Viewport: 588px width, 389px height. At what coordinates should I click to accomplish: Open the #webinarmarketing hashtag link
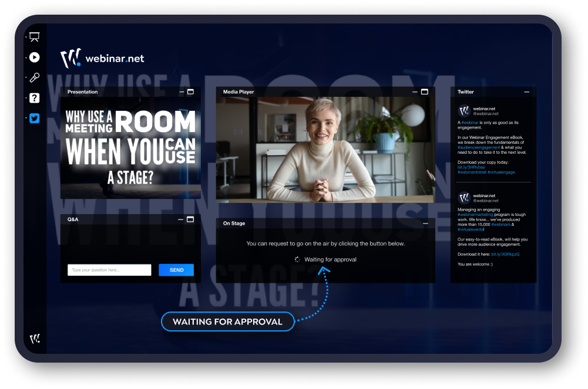pos(475,215)
